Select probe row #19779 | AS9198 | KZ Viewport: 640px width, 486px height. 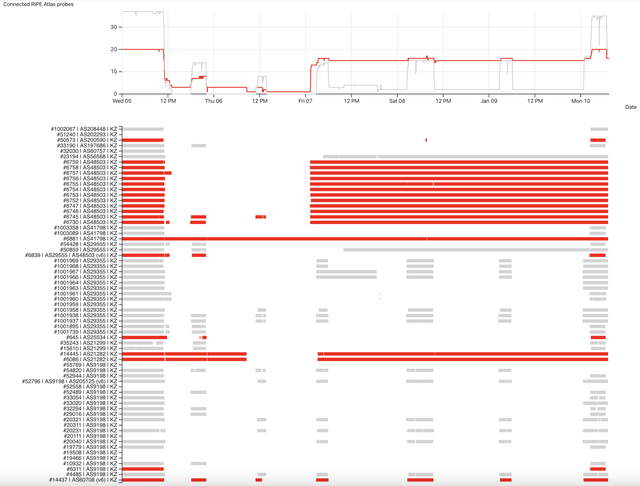[90, 447]
